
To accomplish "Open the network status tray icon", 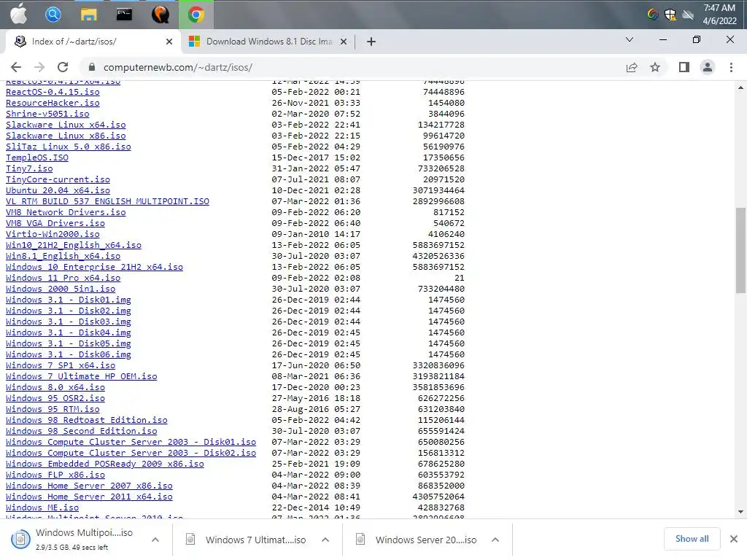I will click(687, 15).
